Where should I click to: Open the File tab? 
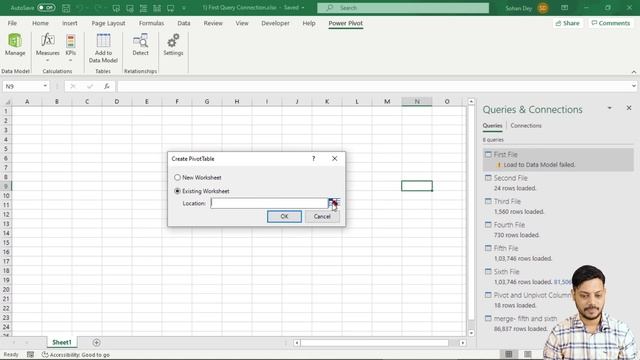12,23
